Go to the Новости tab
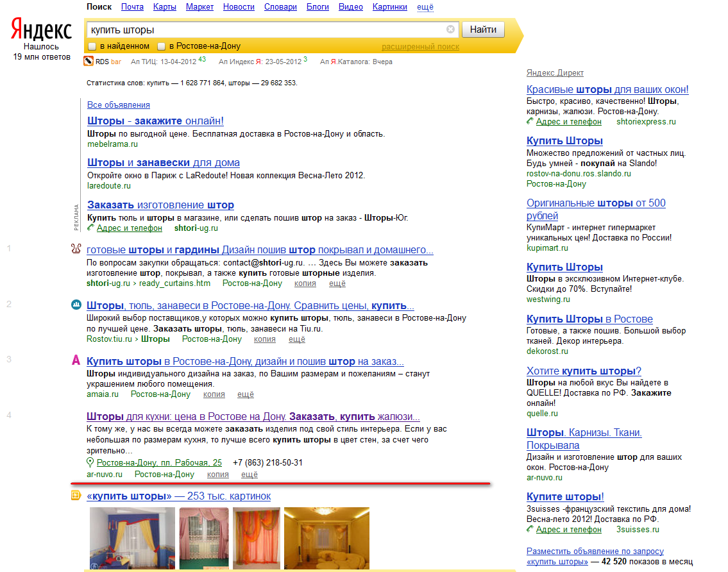728x572 pixels. (239, 7)
